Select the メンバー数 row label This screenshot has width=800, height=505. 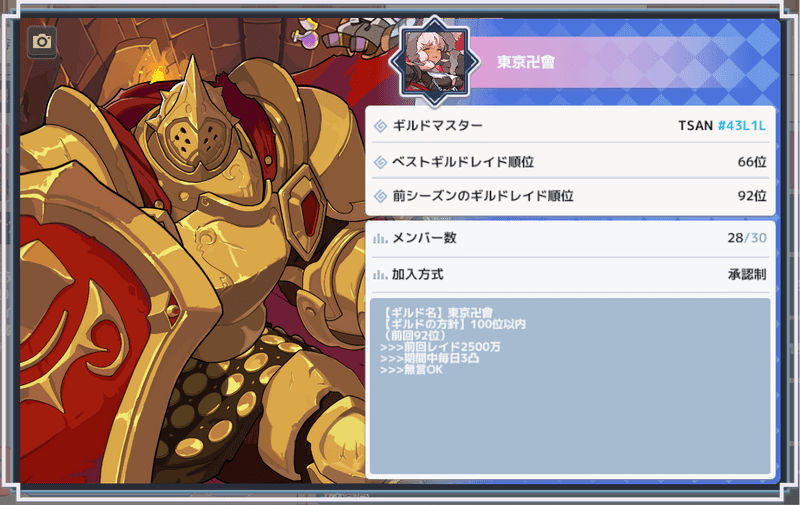424,238
